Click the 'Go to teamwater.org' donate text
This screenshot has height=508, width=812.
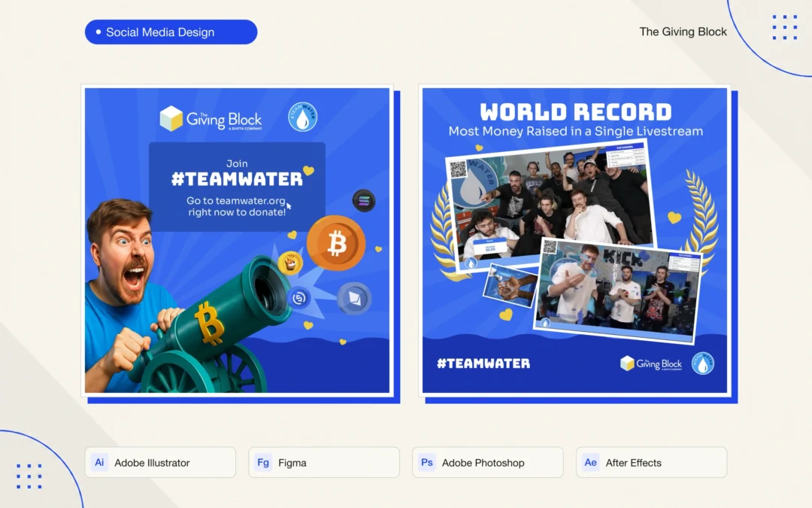click(237, 206)
